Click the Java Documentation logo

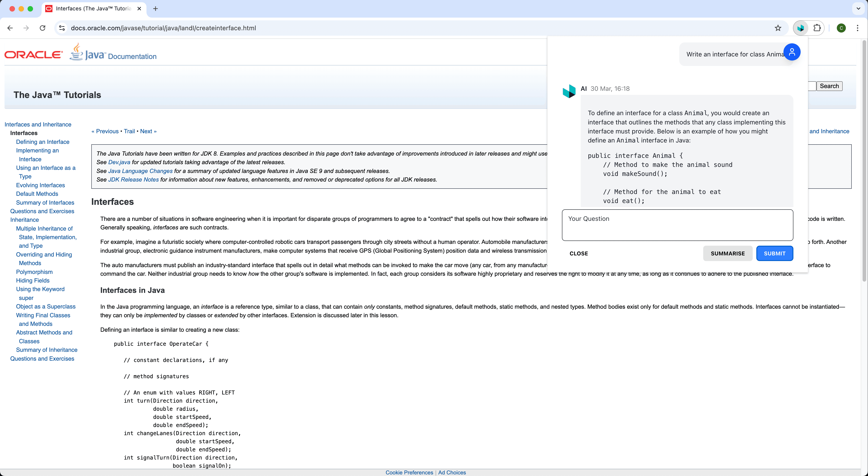113,52
